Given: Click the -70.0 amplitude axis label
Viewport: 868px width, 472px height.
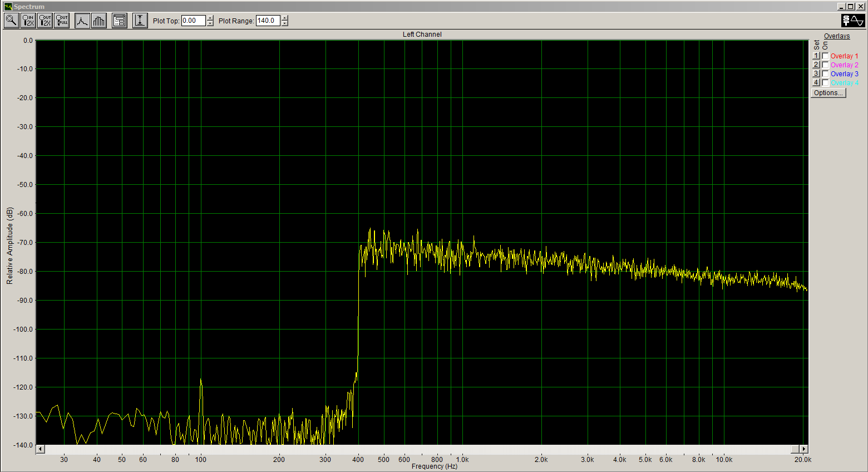Looking at the screenshot, I should [24, 243].
